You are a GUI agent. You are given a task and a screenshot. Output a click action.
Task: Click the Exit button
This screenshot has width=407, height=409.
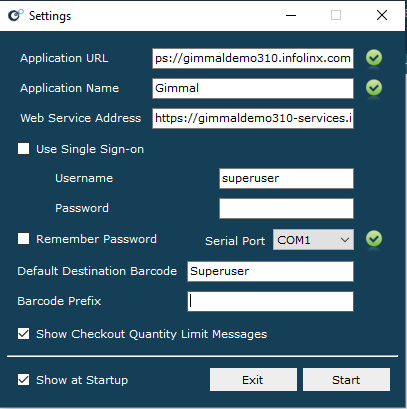coord(253,380)
